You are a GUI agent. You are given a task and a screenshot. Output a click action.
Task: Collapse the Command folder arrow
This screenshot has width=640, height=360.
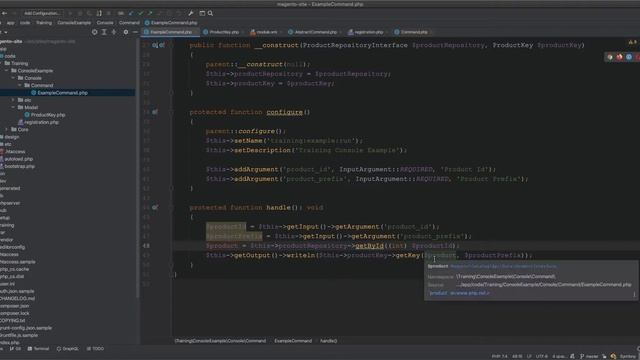pos(20,85)
